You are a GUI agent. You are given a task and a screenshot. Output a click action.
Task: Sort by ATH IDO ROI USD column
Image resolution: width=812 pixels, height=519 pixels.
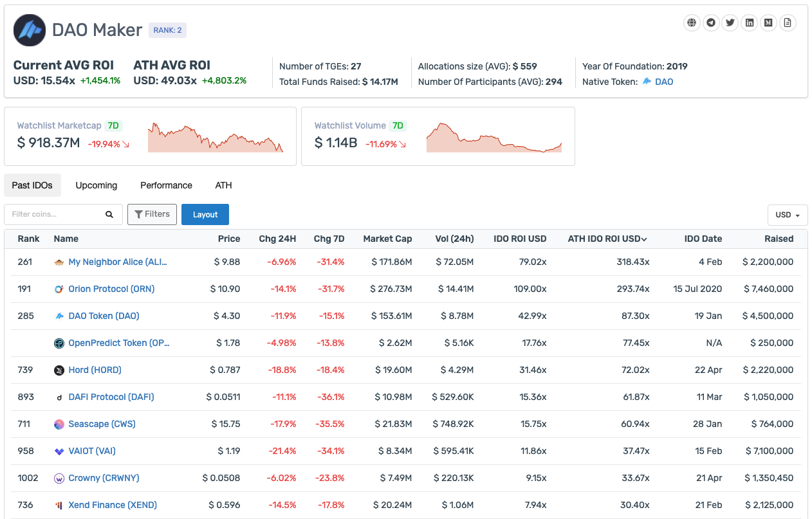pos(607,239)
